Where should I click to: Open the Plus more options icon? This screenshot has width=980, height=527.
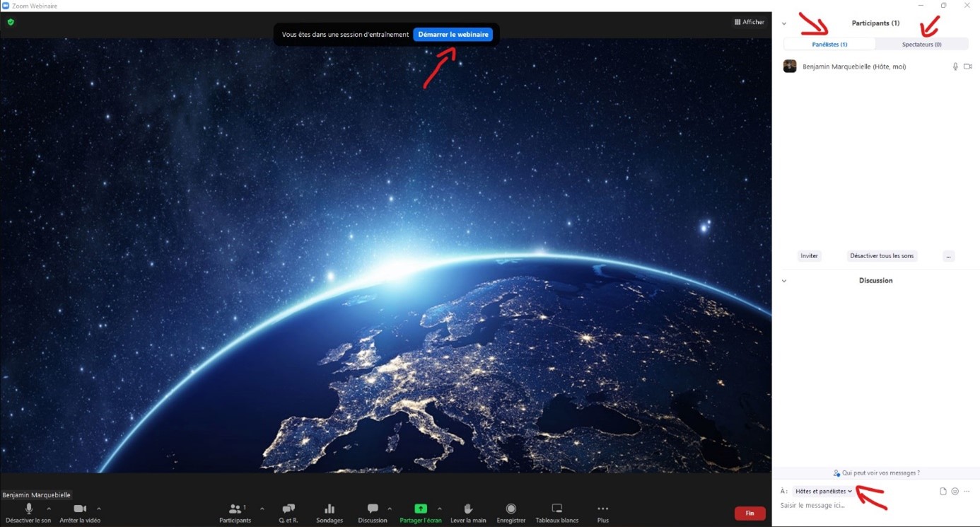(602, 509)
